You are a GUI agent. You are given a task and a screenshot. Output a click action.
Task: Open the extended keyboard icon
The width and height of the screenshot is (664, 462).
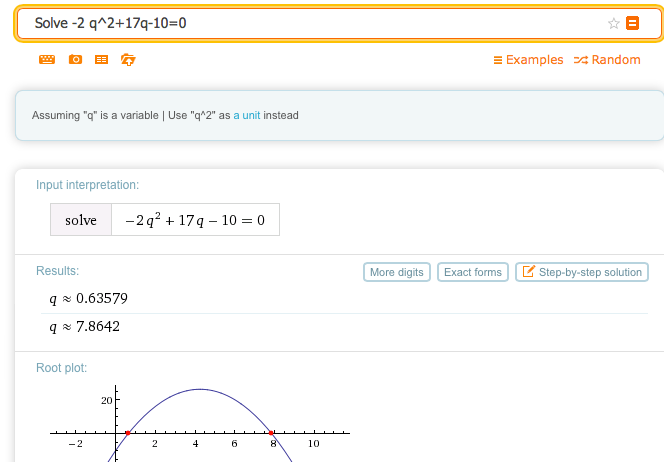pyautogui.click(x=47, y=60)
